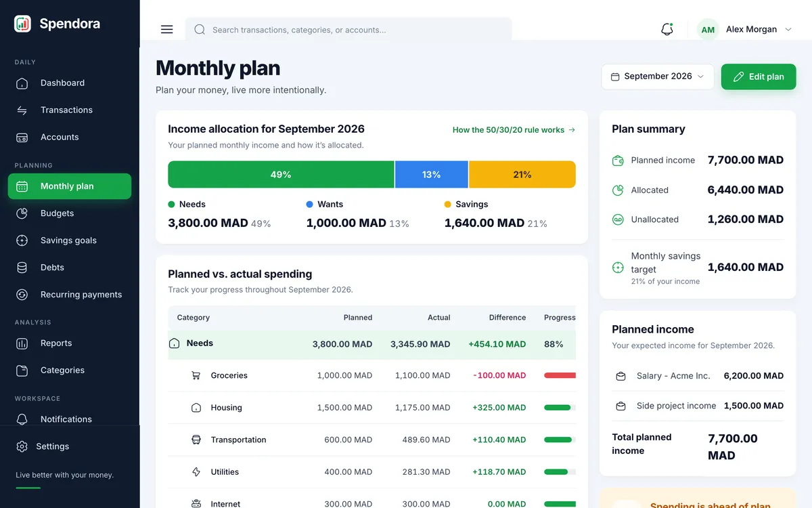Click the Actual column header
This screenshot has height=508, width=812.
439,318
